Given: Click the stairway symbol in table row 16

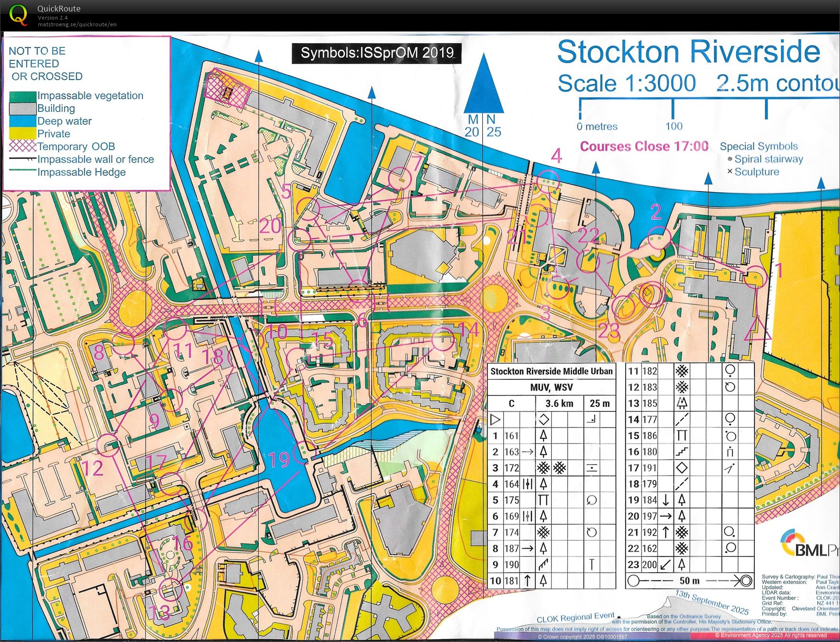Looking at the screenshot, I should coord(682,452).
